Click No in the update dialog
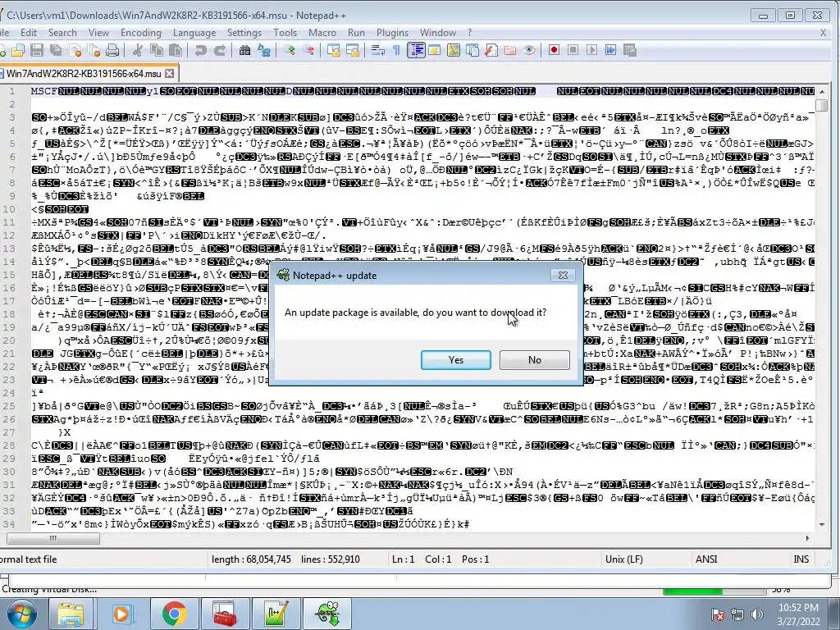This screenshot has height=630, width=840. point(535,360)
